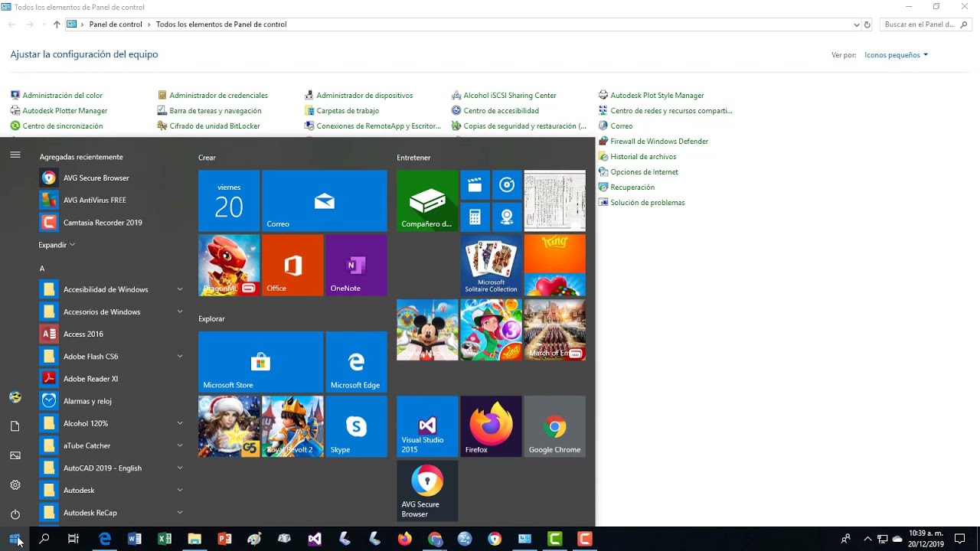
Task: Click Panel de control breadcrumb
Action: click(116, 24)
